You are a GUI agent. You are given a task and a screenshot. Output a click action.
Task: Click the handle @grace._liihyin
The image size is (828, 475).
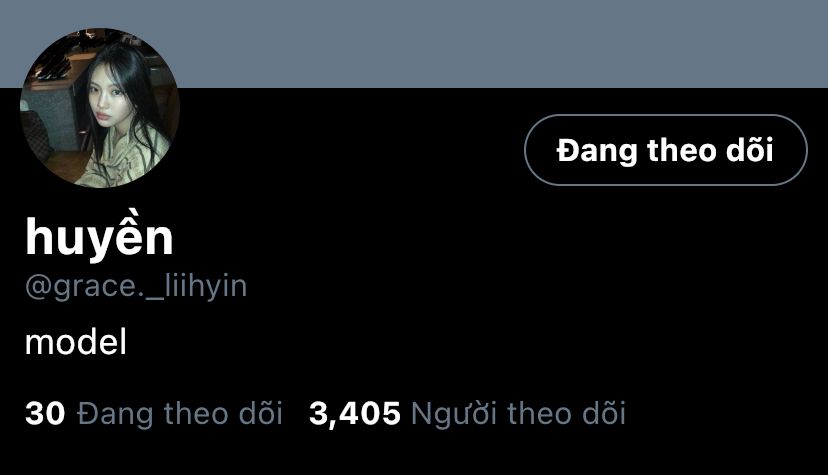[136, 287]
